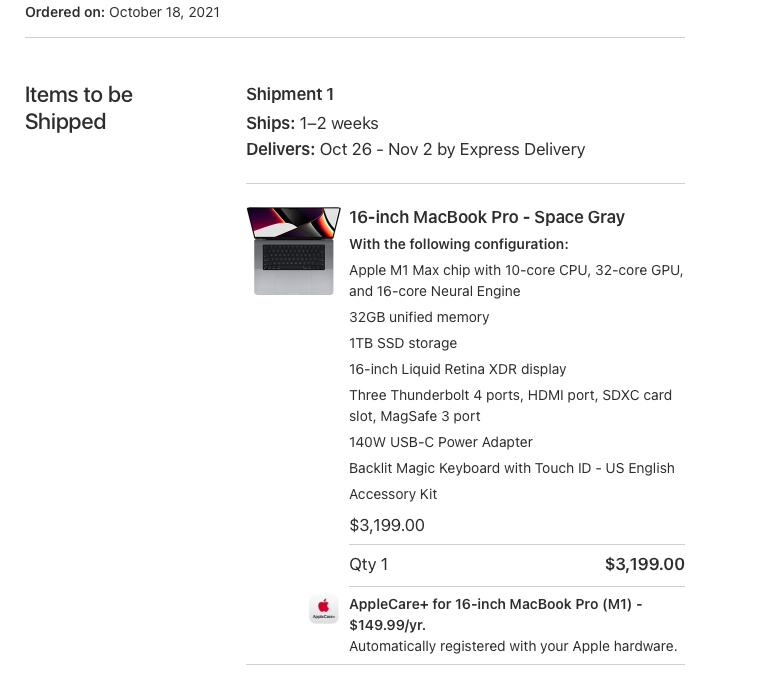The height and width of the screenshot is (692, 768).
Task: Click the bold $3,199.00 line total
Action: tap(644, 564)
